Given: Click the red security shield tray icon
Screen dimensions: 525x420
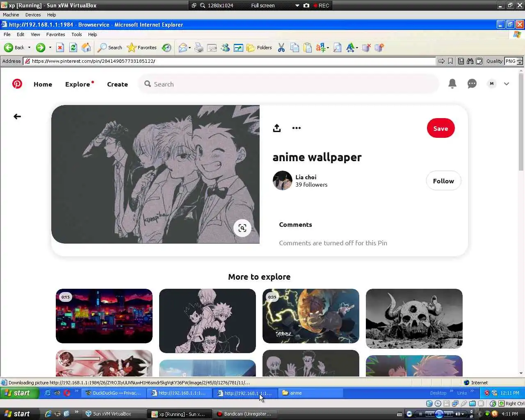Looking at the screenshot, I should click(487, 393).
